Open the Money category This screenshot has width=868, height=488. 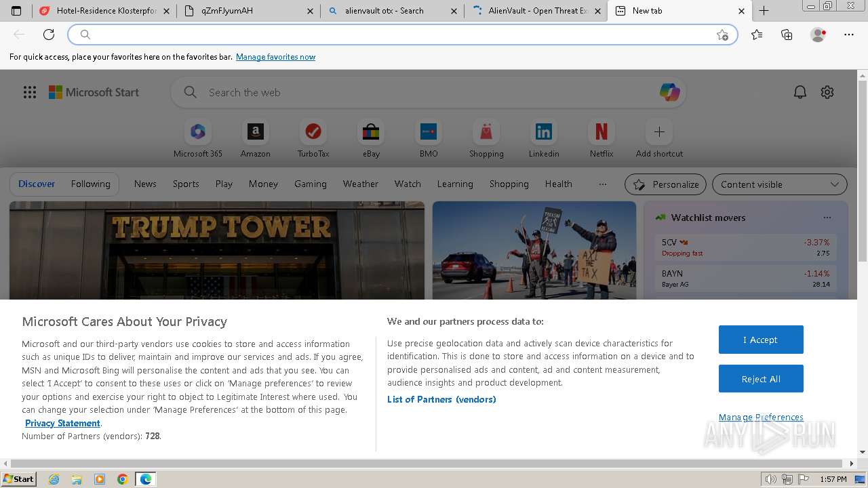click(x=263, y=184)
